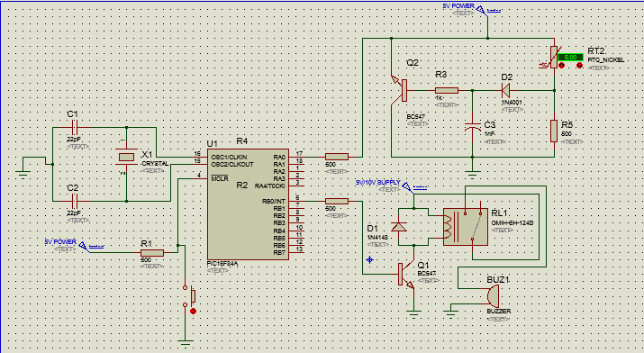
Task: Click the RTC_NICKEL part name text
Action: coord(606,60)
